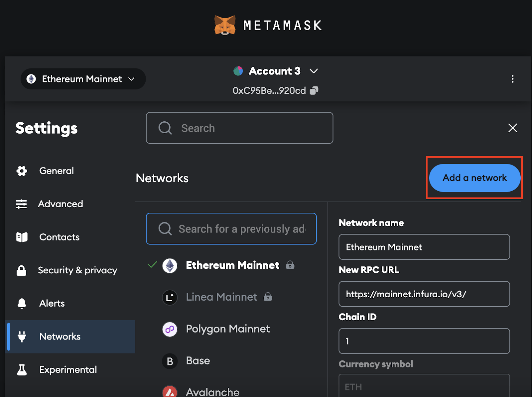Click the lock icon beside Ethereum Mainnet
The width and height of the screenshot is (532, 397).
pyautogui.click(x=290, y=265)
